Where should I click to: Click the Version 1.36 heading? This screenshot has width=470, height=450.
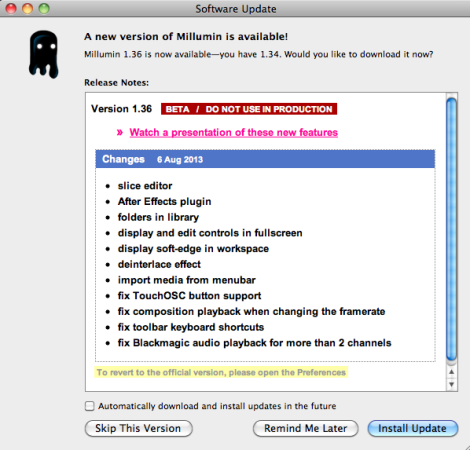[122, 109]
